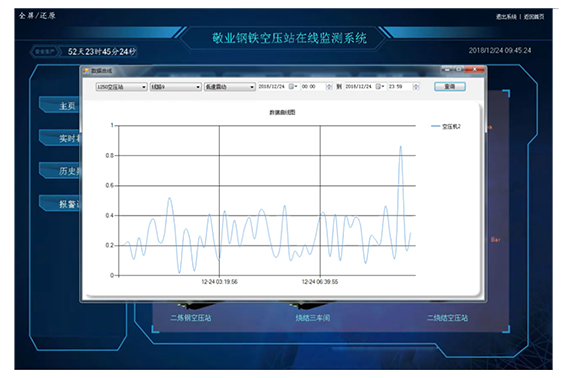This screenshot has width=567, height=378.
Task: Click the 全屏/还原 fullscreen toggle
Action: [x=37, y=16]
